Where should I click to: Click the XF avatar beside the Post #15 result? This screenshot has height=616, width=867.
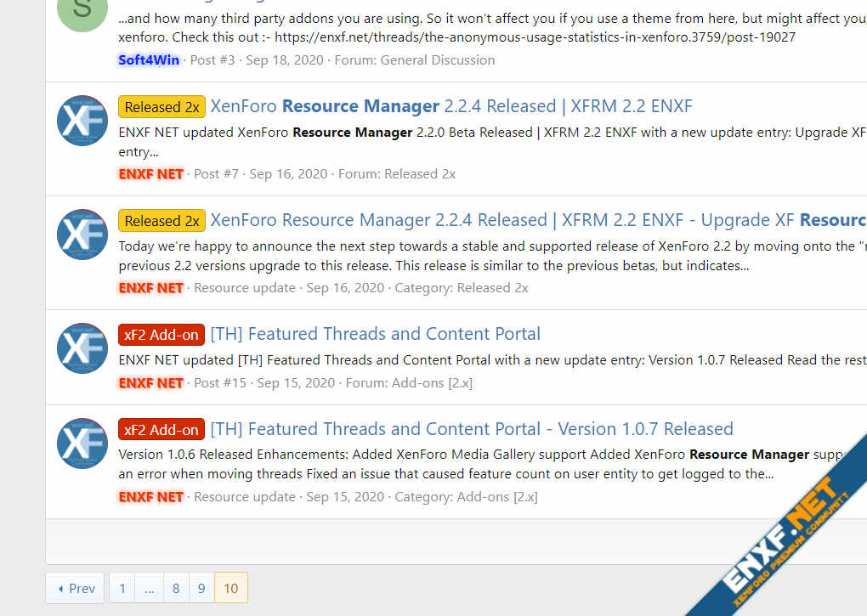tap(82, 348)
